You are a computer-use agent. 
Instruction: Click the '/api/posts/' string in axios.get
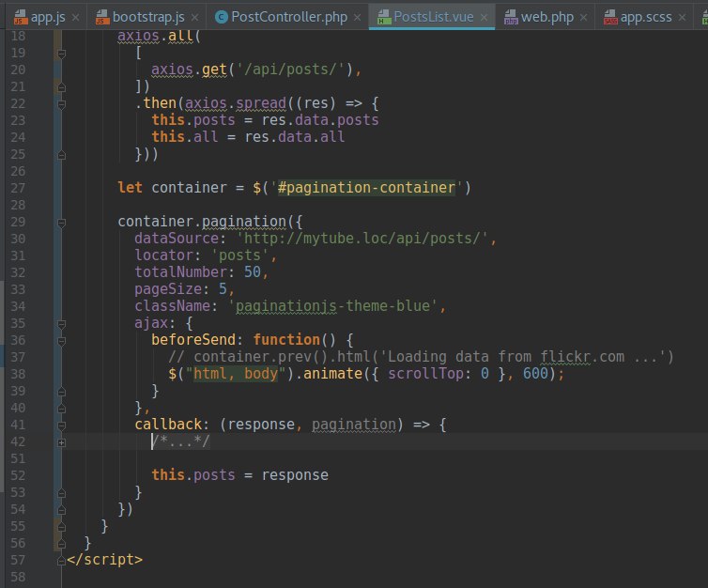tap(290, 70)
